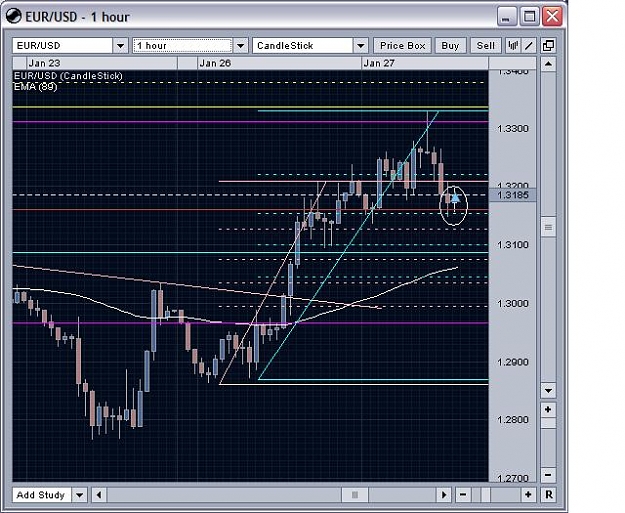This screenshot has height=513, width=625.
Task: Click the vertical zoom slider handle
Action: (548, 423)
